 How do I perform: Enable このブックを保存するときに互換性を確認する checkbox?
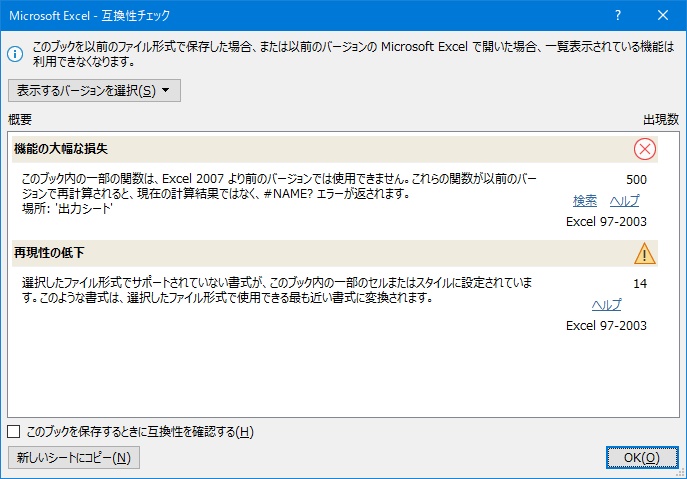coord(14,432)
